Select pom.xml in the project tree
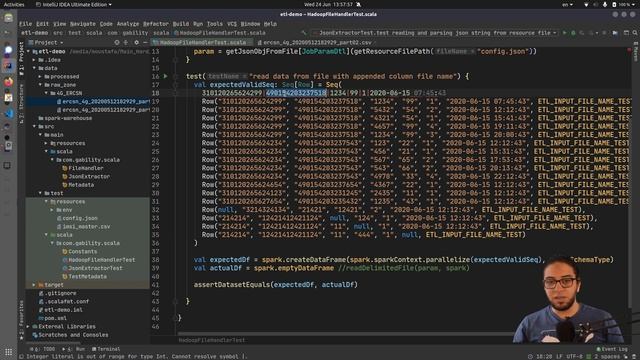This screenshot has width=640, height=360. (53, 318)
